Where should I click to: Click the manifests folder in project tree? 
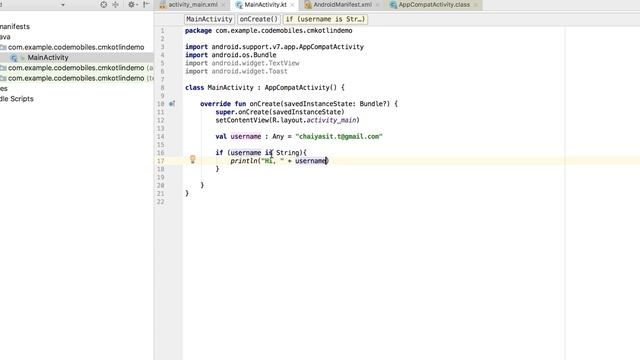point(15,27)
